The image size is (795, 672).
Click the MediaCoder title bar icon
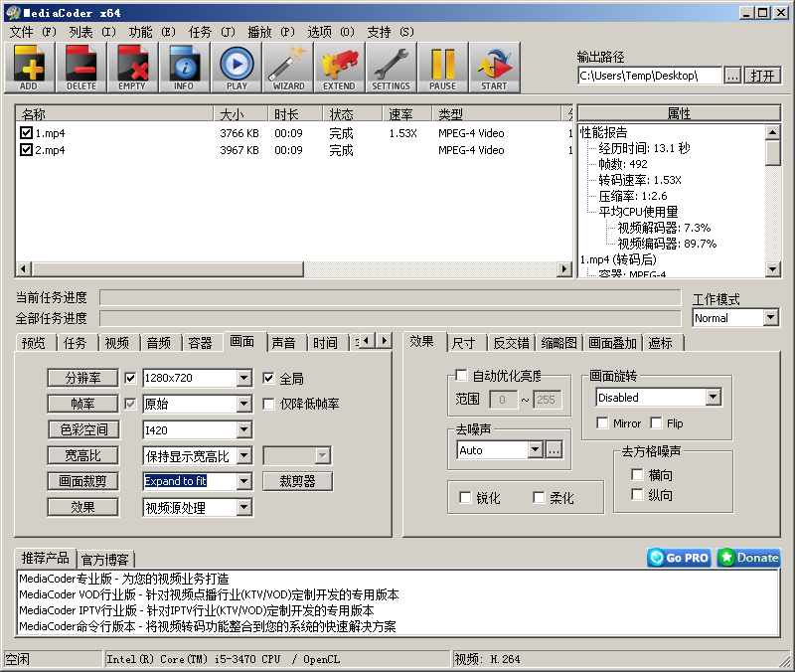(13, 13)
